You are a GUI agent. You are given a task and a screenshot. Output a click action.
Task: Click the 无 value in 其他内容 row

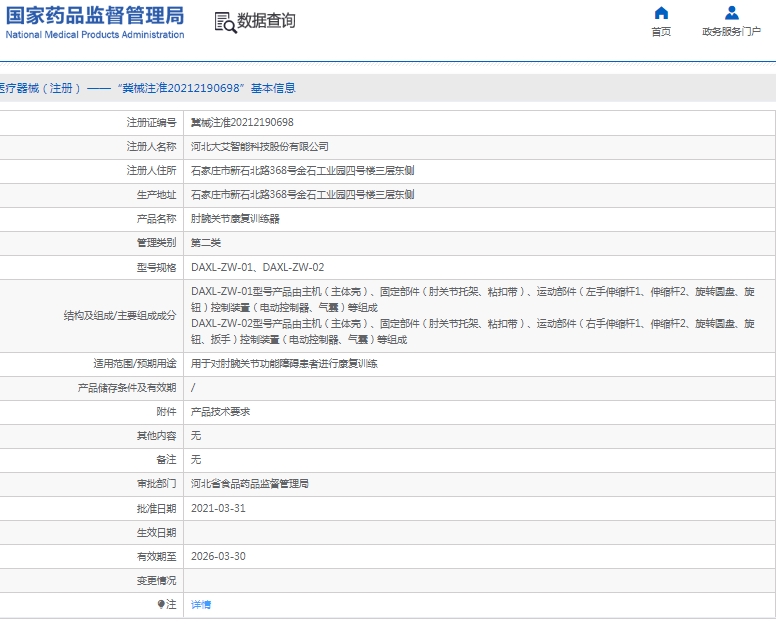(x=196, y=436)
